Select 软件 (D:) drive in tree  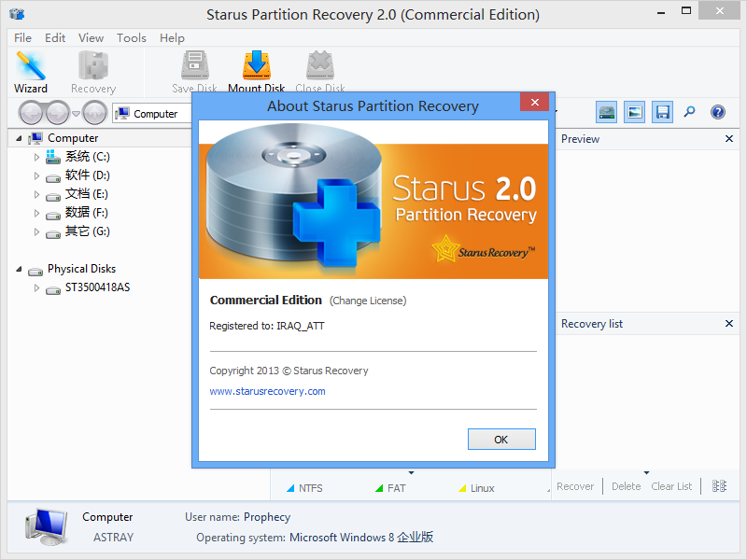tap(87, 175)
